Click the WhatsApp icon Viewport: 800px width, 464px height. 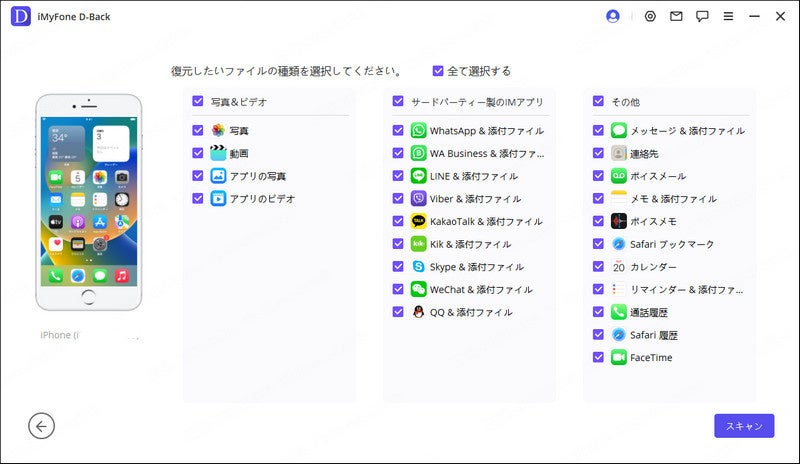[x=418, y=130]
